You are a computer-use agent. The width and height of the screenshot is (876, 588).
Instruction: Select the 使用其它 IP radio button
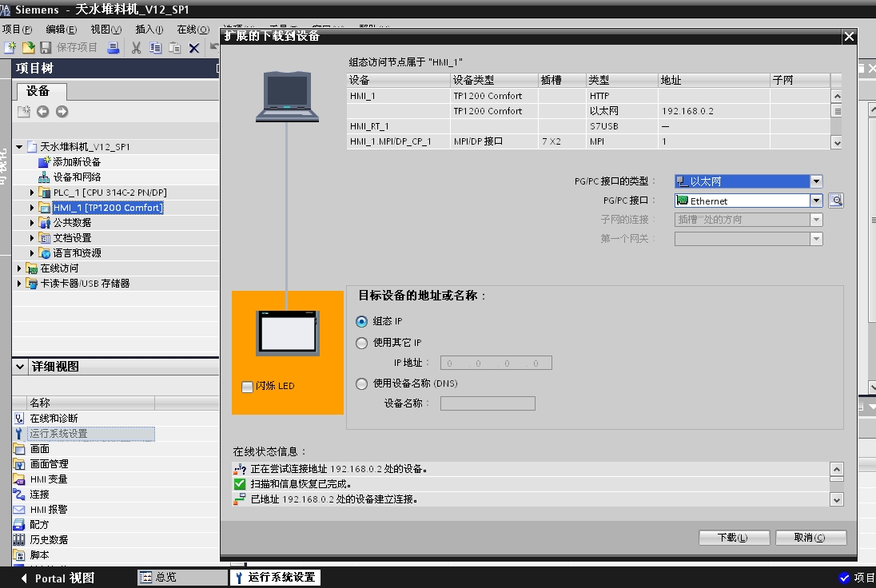coord(361,342)
